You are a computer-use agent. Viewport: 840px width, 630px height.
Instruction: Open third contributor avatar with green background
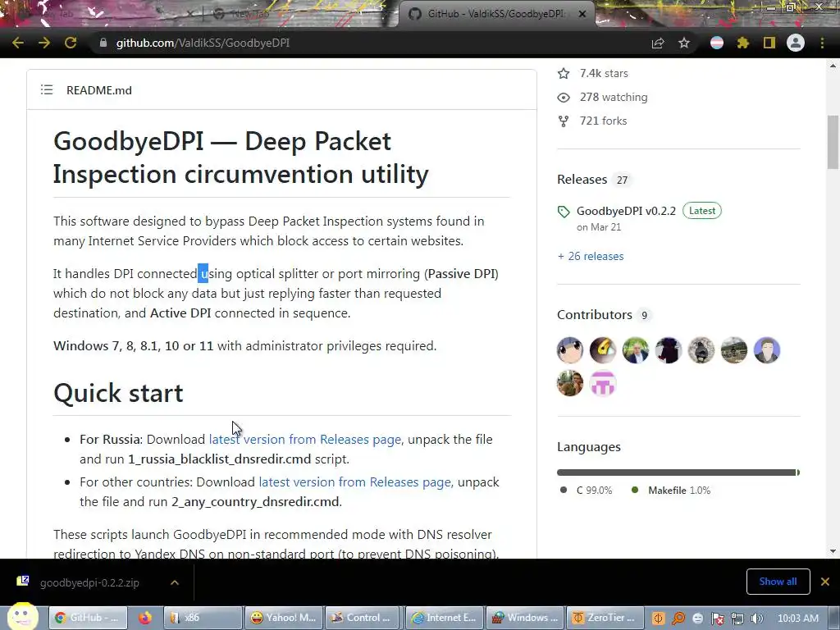point(636,350)
